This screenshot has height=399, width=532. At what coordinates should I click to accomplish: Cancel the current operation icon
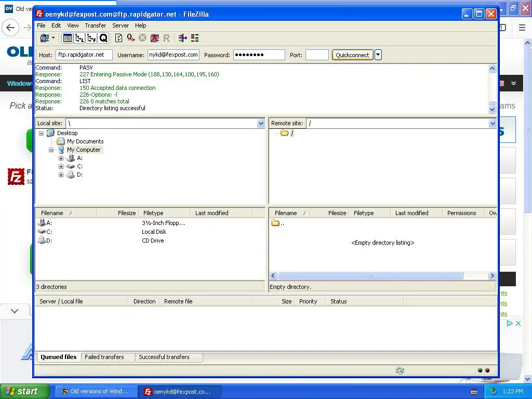(142, 38)
